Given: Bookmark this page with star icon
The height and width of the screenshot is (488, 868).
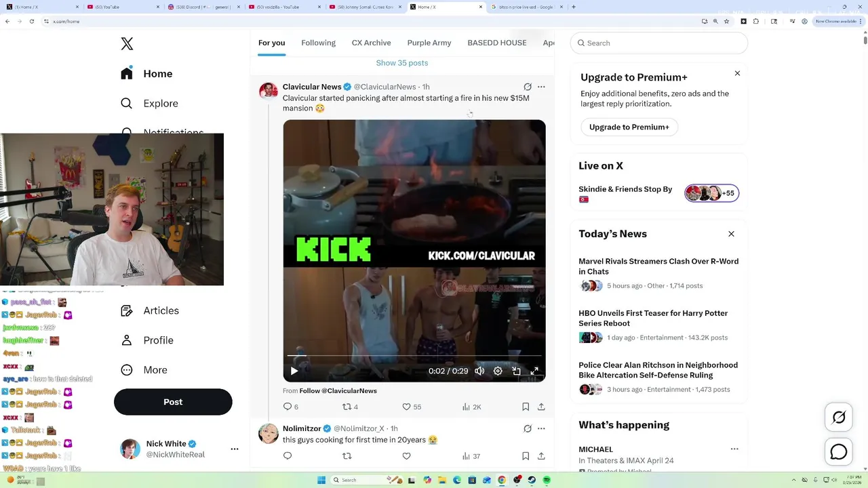Looking at the screenshot, I should tap(726, 21).
